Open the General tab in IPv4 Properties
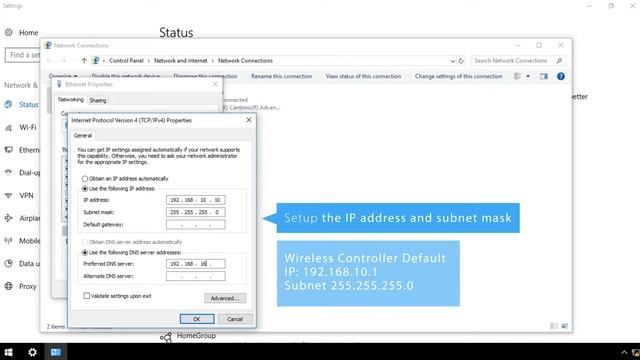Image resolution: width=640 pixels, height=360 pixels. coord(83,136)
